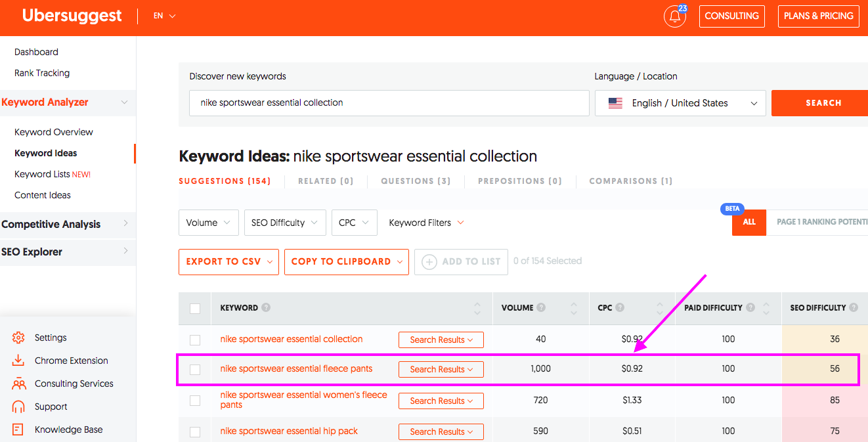Viewport: 868px width, 442px height.
Task: Tick checkbox for essential women's fleece pants
Action: [x=195, y=400]
